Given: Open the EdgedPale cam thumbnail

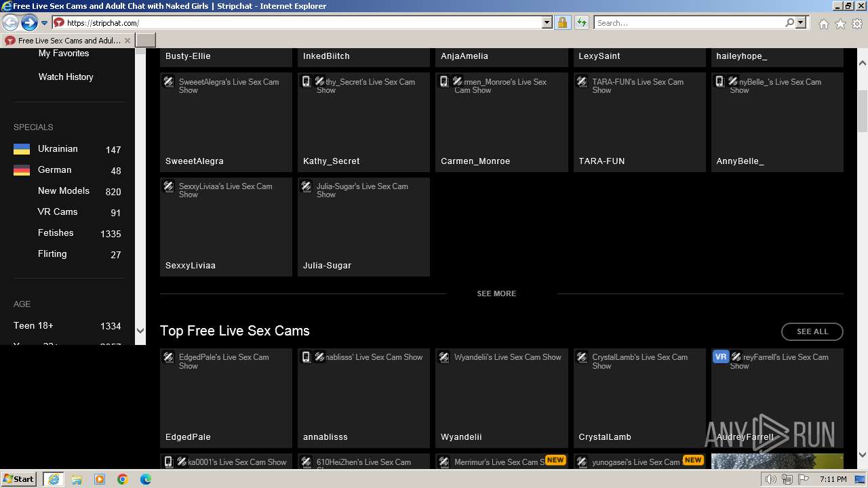Looking at the screenshot, I should point(226,398).
